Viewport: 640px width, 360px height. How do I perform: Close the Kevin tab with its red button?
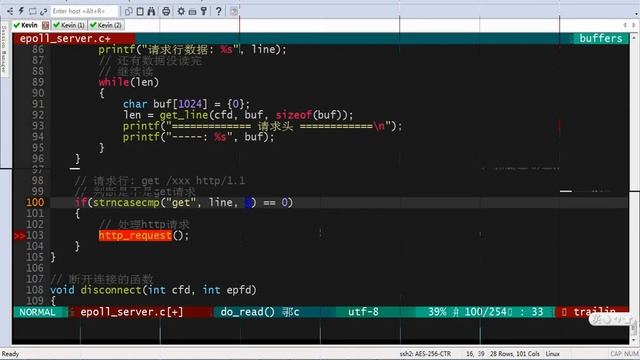coord(45,25)
